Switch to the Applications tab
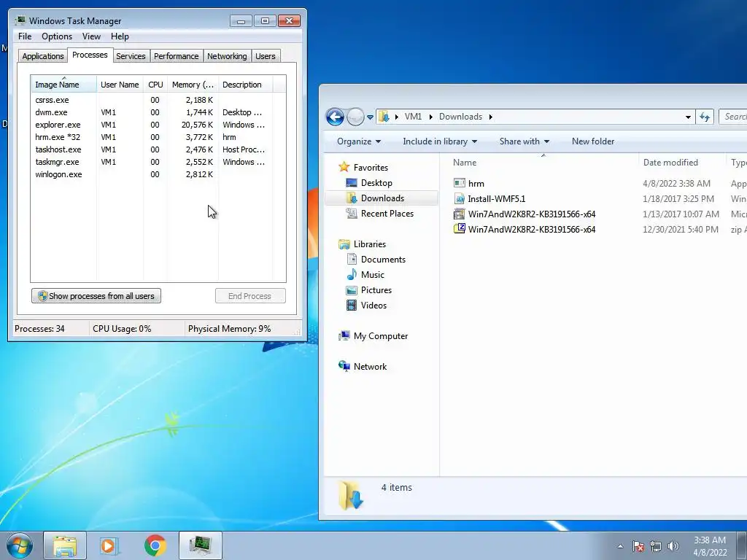The image size is (747, 560). [43, 56]
